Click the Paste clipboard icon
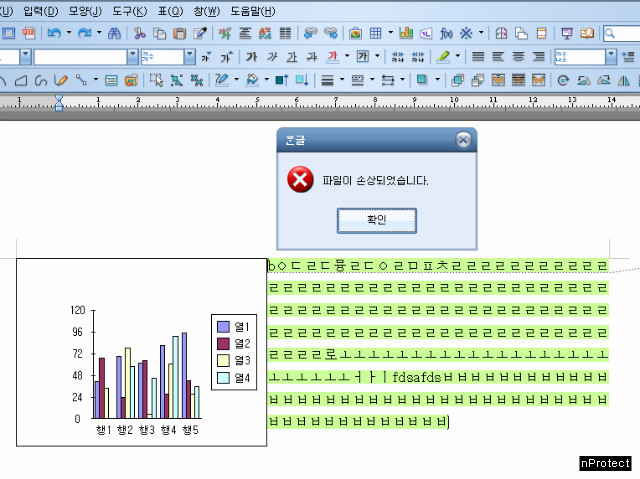Image resolution: width=640 pixels, height=479 pixels. coord(179,33)
